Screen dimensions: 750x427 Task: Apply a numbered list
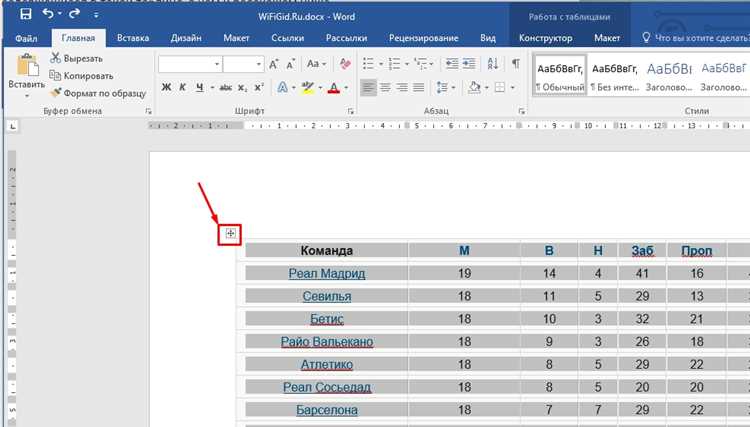395,64
